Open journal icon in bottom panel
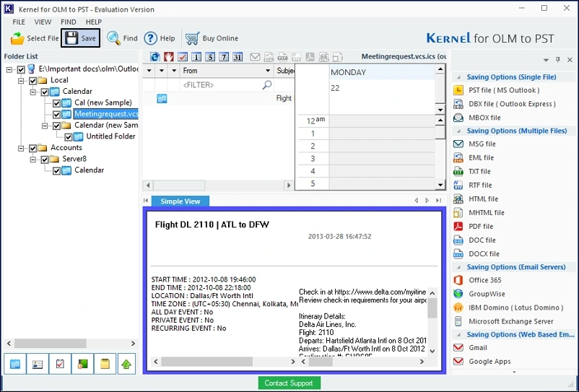This screenshot has height=392, width=579. tap(83, 364)
